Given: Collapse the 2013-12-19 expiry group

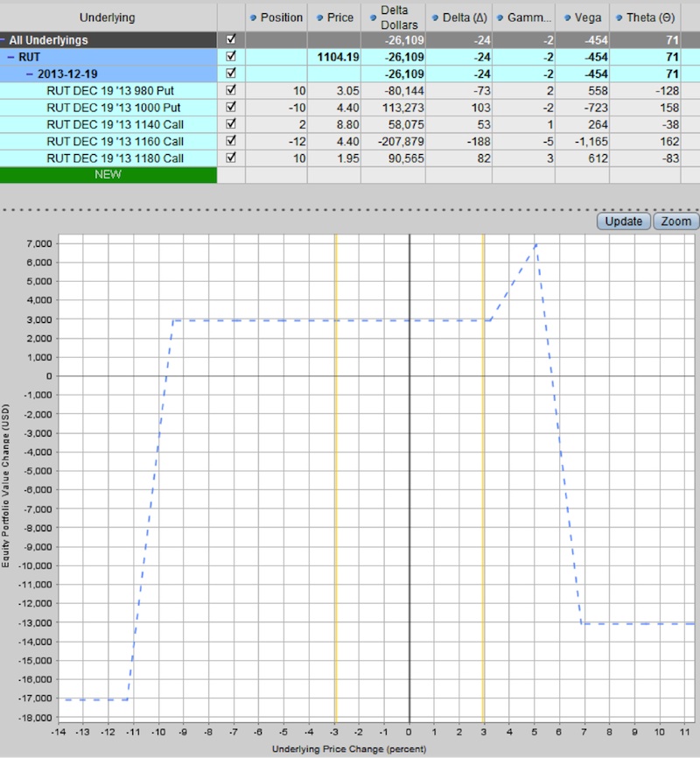Looking at the screenshot, I should point(30,74).
